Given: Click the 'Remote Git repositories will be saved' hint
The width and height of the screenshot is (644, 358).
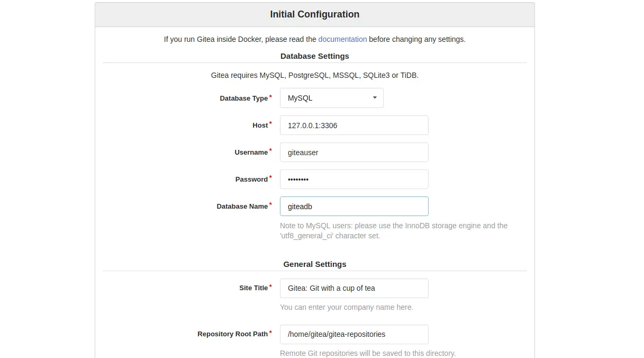Looking at the screenshot, I should click(x=368, y=353).
